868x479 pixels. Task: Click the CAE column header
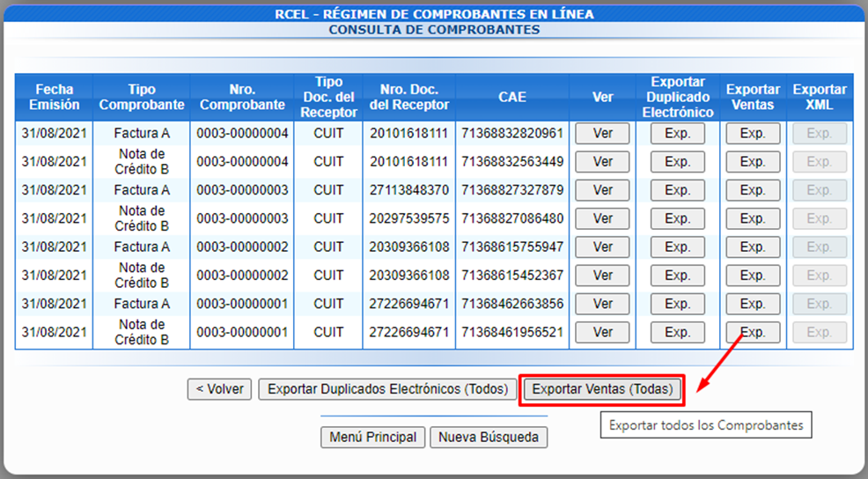point(511,97)
